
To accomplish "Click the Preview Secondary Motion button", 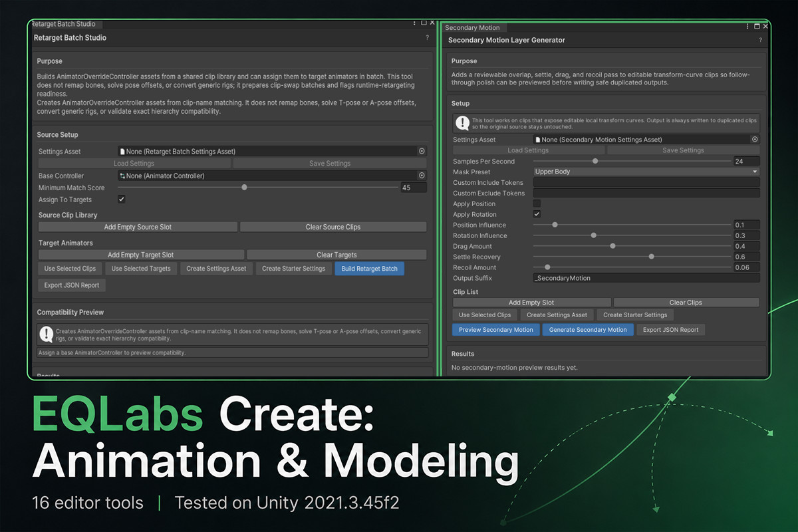I will [x=495, y=330].
